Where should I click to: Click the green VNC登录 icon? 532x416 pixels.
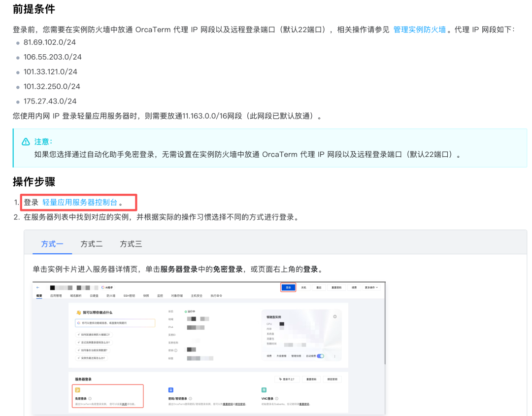(x=264, y=390)
